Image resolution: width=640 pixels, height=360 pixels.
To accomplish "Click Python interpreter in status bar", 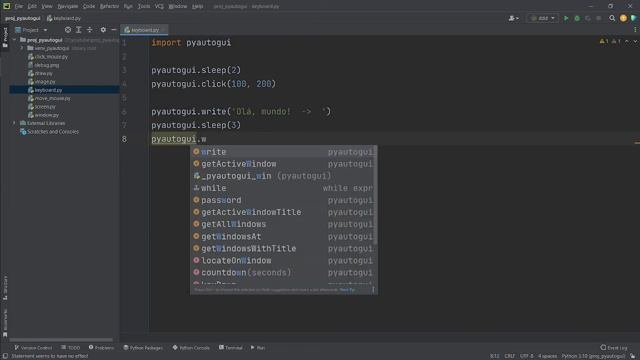I will tap(593, 356).
